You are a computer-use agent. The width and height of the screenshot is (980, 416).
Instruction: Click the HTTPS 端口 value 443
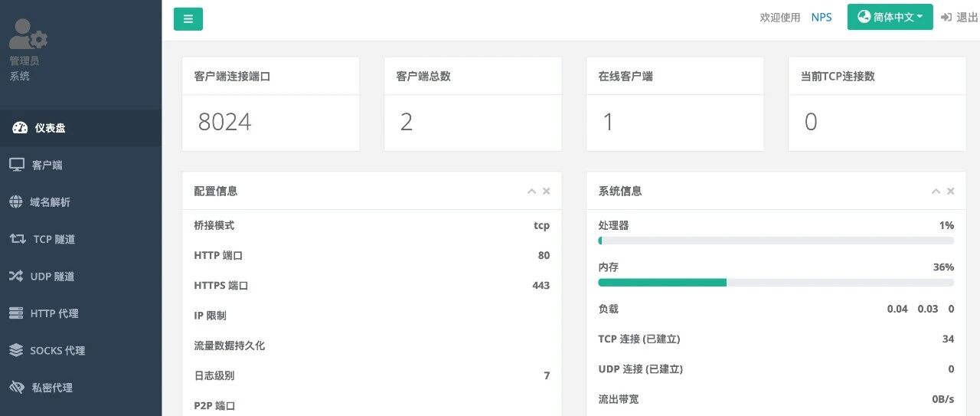pyautogui.click(x=541, y=285)
